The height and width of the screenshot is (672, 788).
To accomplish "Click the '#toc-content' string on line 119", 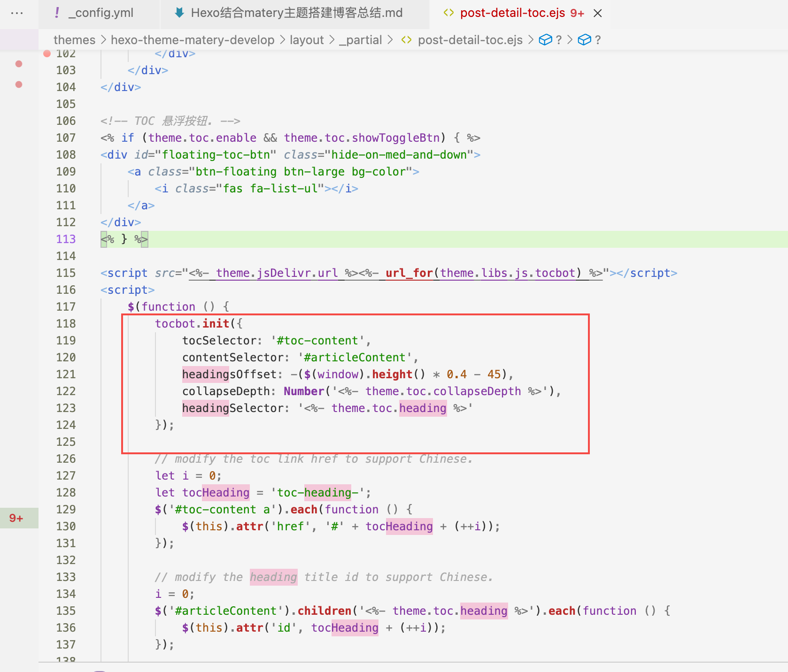I will 317,340.
